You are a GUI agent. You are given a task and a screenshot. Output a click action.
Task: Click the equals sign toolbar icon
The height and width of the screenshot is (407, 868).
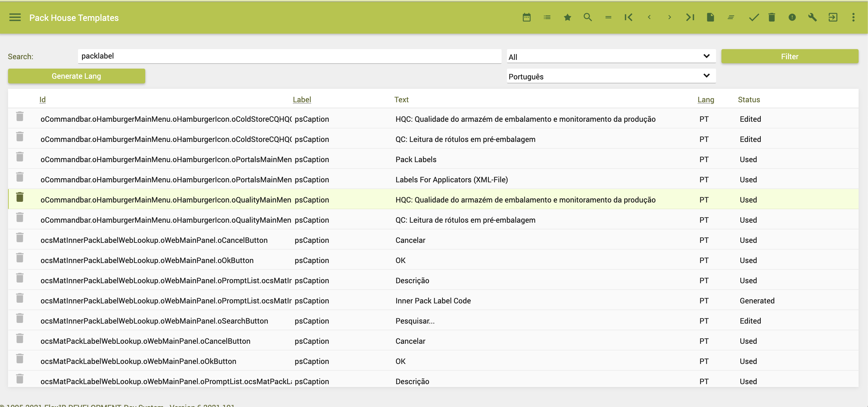[608, 17]
